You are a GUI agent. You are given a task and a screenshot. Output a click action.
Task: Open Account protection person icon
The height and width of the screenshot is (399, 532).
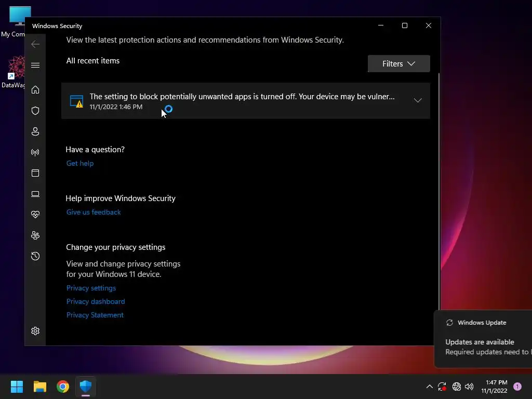tap(35, 131)
